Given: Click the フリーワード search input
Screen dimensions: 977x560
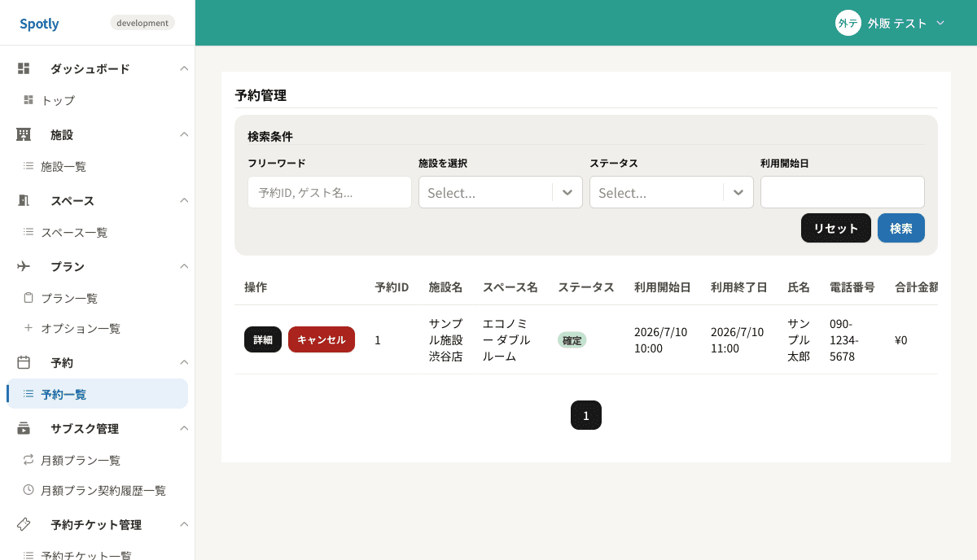Looking at the screenshot, I should point(330,192).
